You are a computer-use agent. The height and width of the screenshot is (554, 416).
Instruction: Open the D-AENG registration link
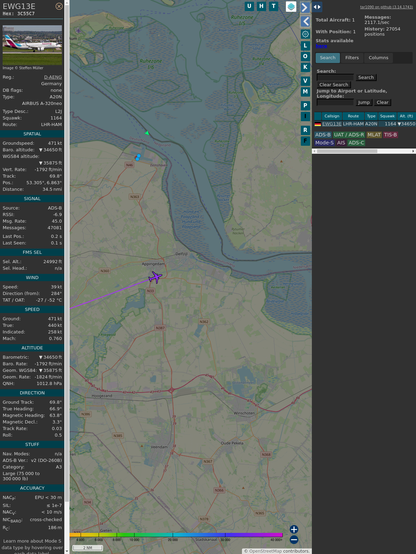click(53, 77)
